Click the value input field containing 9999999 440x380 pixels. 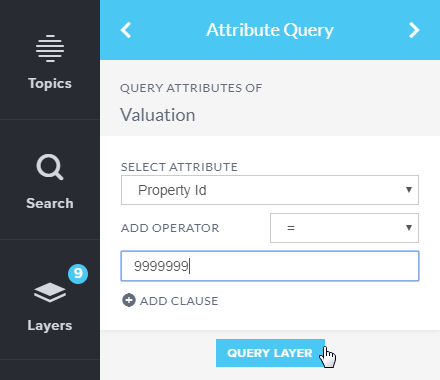point(270,266)
